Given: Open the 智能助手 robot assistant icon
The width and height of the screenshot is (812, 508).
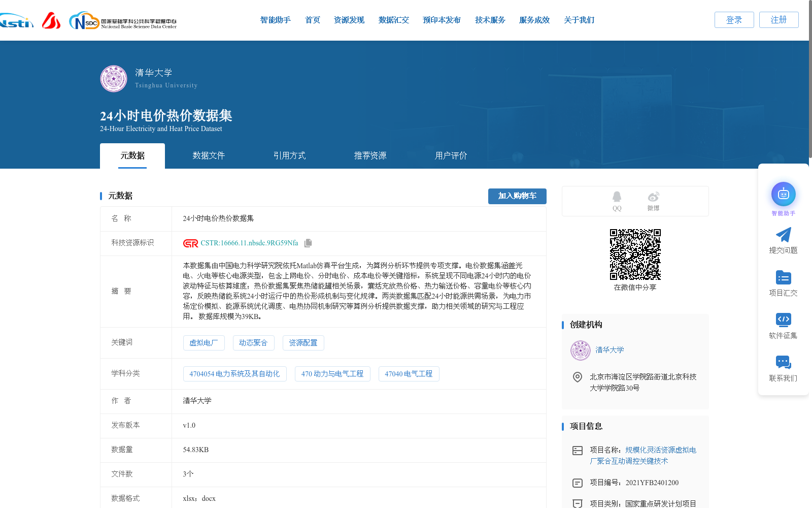Looking at the screenshot, I should (x=783, y=194).
